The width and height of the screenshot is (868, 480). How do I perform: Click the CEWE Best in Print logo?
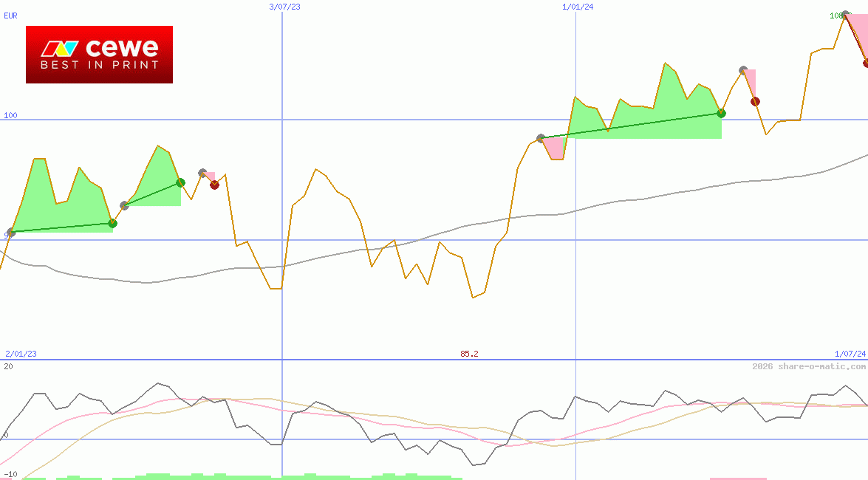click(x=99, y=55)
